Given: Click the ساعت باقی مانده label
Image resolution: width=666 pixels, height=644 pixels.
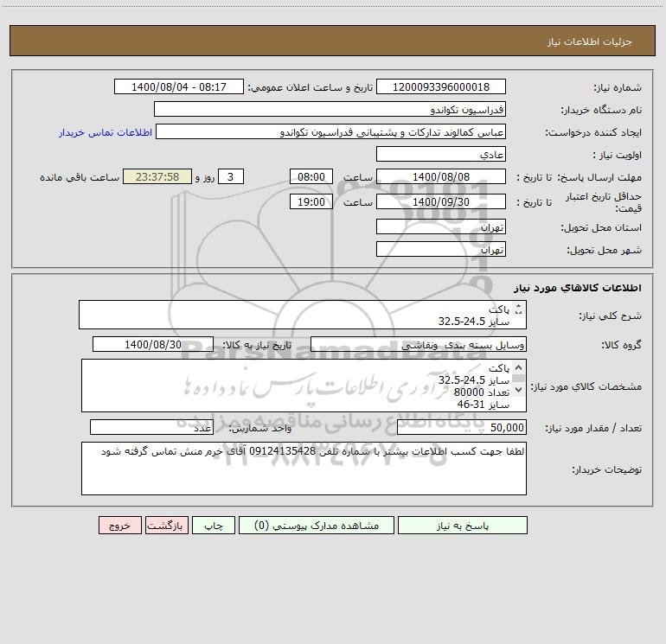Looking at the screenshot, I should click(x=80, y=177).
